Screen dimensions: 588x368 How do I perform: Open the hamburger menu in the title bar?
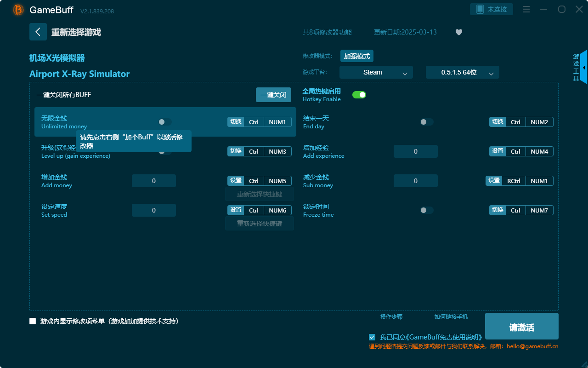526,9
